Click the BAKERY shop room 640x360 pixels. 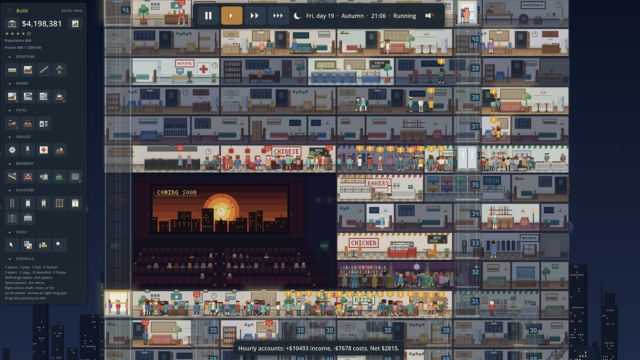coord(380,188)
